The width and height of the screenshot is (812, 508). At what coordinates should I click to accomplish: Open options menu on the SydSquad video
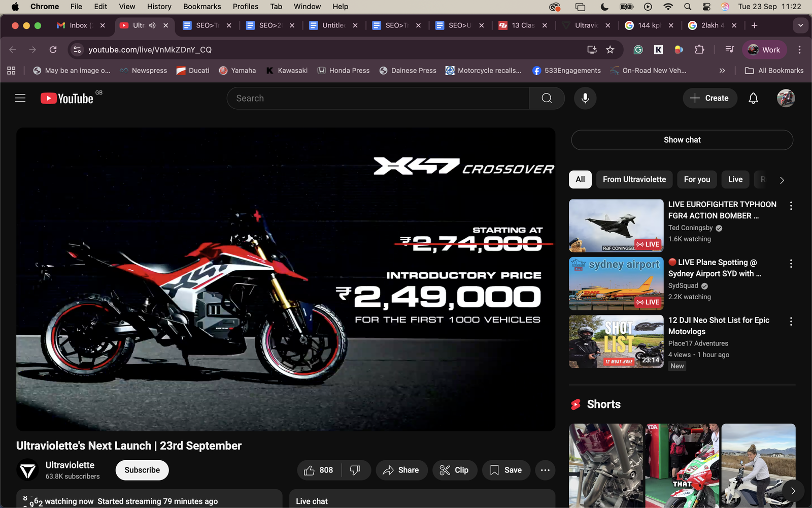pyautogui.click(x=791, y=264)
